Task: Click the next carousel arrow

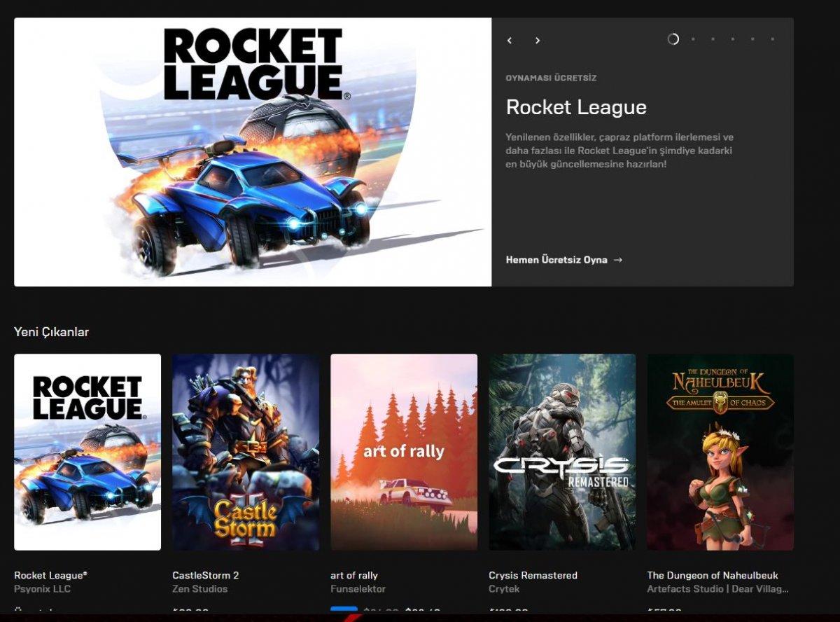Action: click(538, 40)
